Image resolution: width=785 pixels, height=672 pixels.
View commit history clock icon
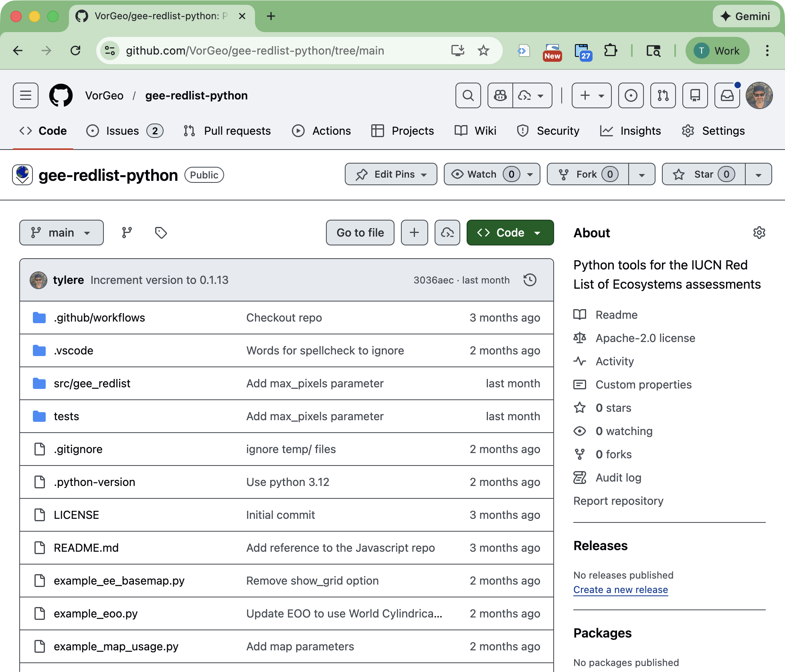click(530, 280)
